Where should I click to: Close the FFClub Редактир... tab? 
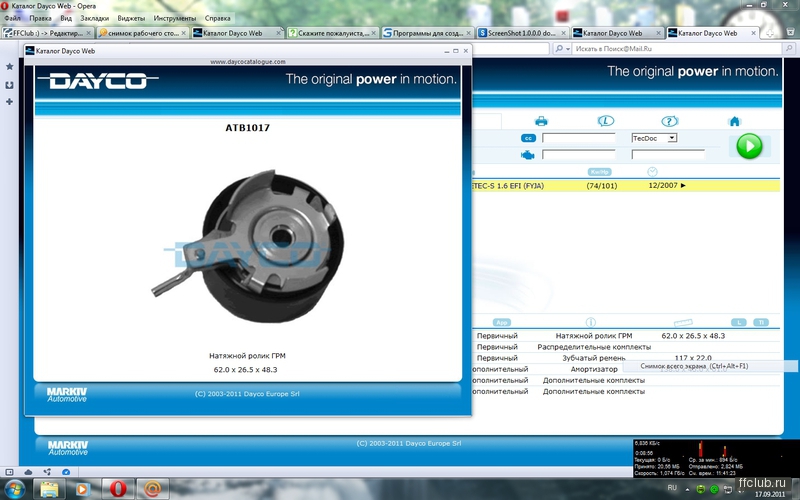88,33
